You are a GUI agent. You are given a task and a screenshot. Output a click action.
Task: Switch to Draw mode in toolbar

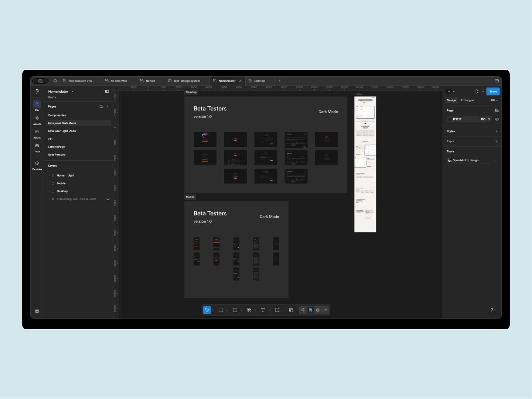pyautogui.click(x=303, y=310)
